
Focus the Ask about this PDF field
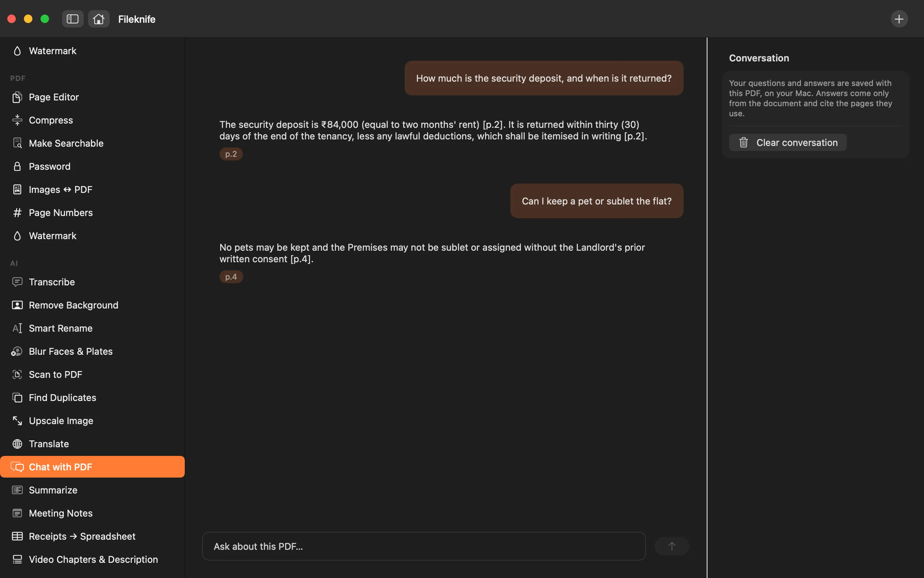pyautogui.click(x=424, y=546)
